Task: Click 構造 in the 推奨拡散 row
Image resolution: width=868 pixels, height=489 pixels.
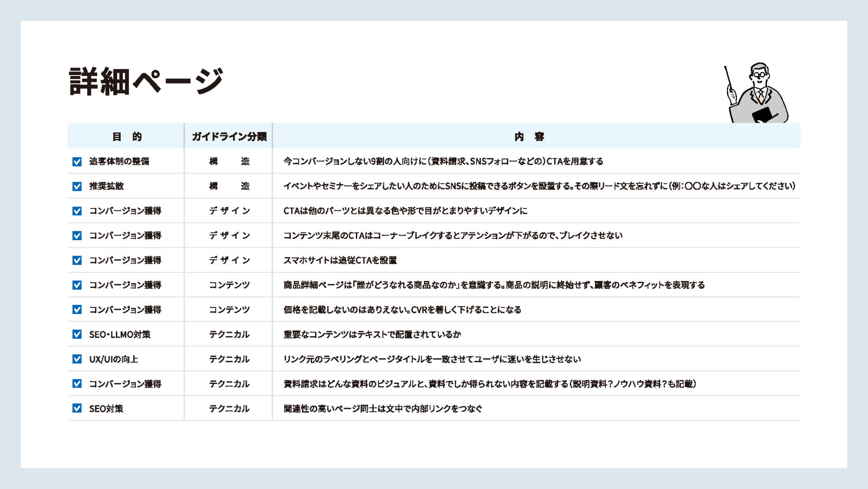Action: pyautogui.click(x=229, y=186)
